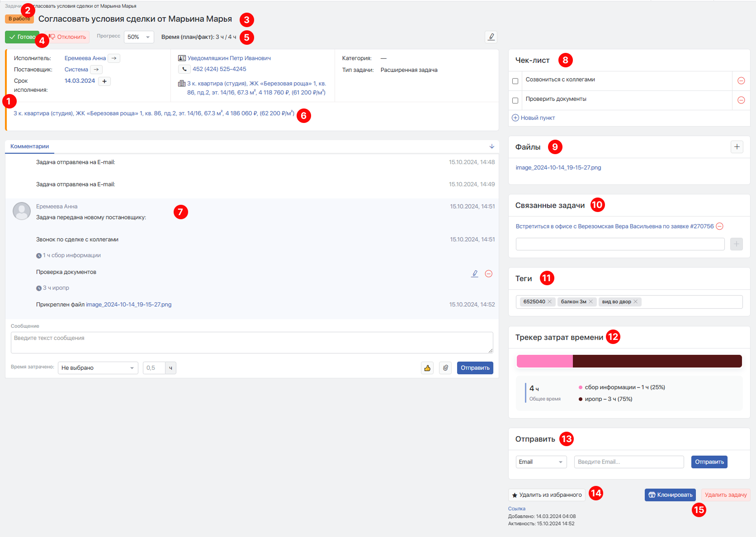Expand the Email send method dropdown

point(541,462)
